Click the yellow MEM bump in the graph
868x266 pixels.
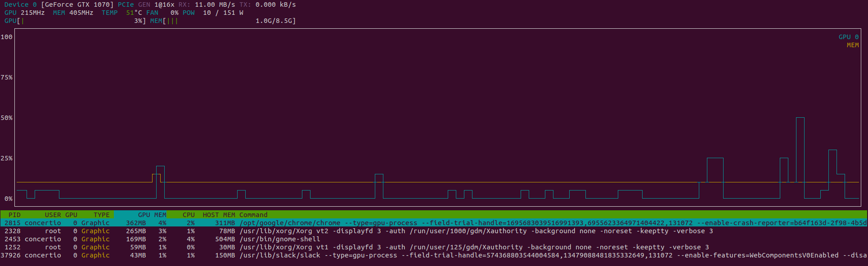[156, 178]
